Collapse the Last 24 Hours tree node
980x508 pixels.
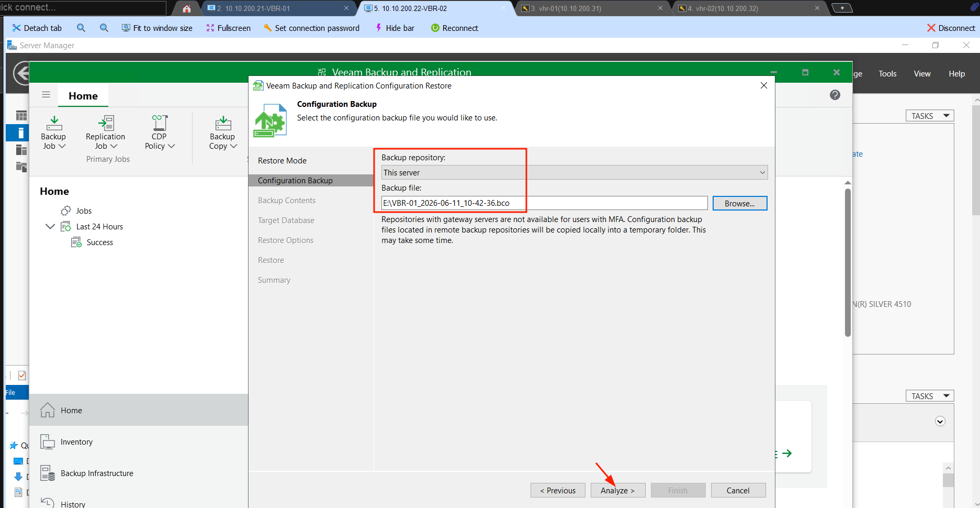click(x=50, y=226)
